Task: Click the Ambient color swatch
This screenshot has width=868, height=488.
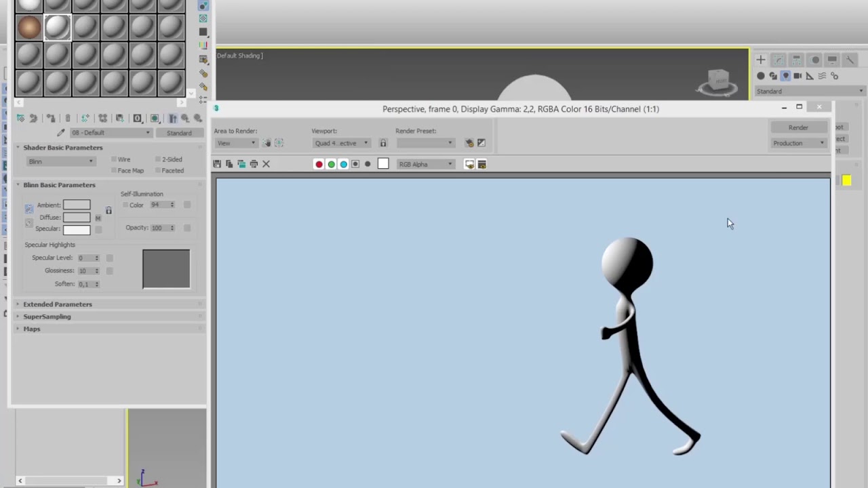Action: pyautogui.click(x=77, y=205)
